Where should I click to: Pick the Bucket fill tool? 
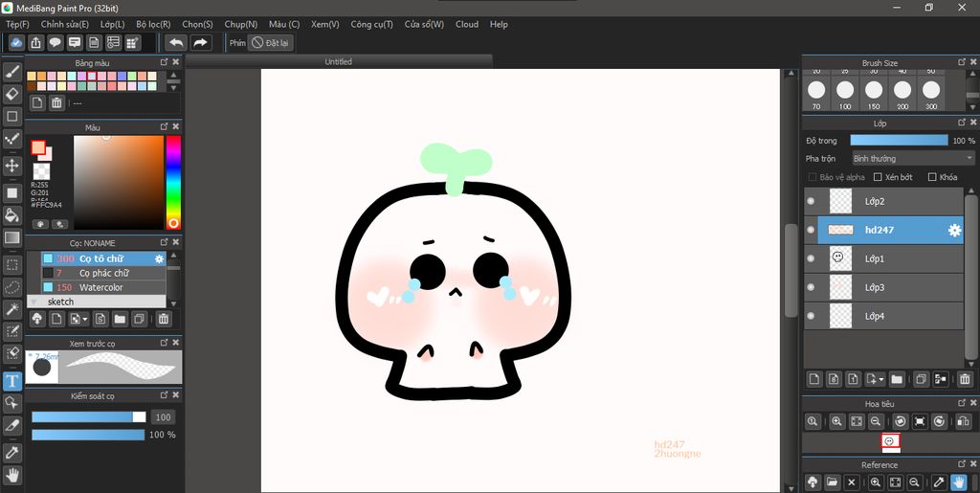pos(11,215)
